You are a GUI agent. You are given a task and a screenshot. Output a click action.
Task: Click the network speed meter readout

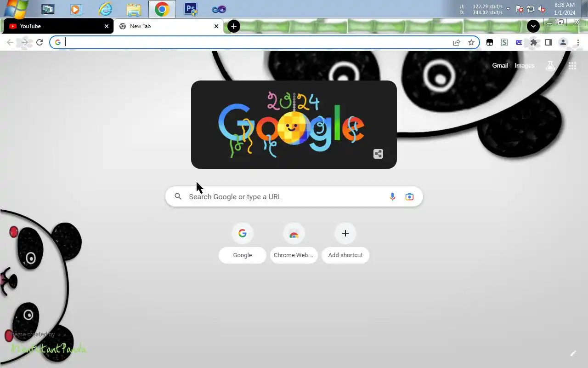481,9
